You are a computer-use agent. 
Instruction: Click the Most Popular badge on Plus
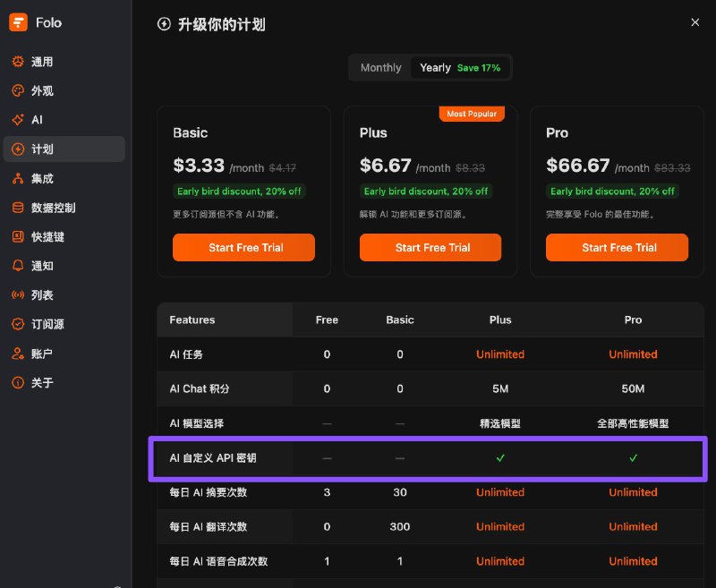(472, 114)
